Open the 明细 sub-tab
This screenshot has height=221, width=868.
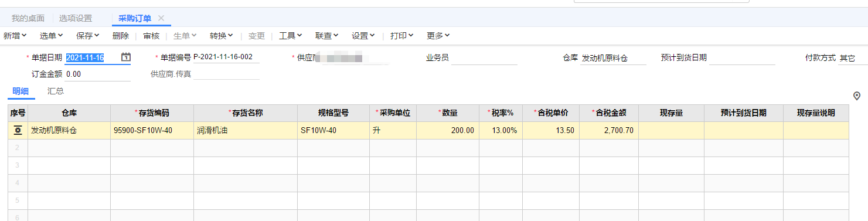click(x=21, y=91)
